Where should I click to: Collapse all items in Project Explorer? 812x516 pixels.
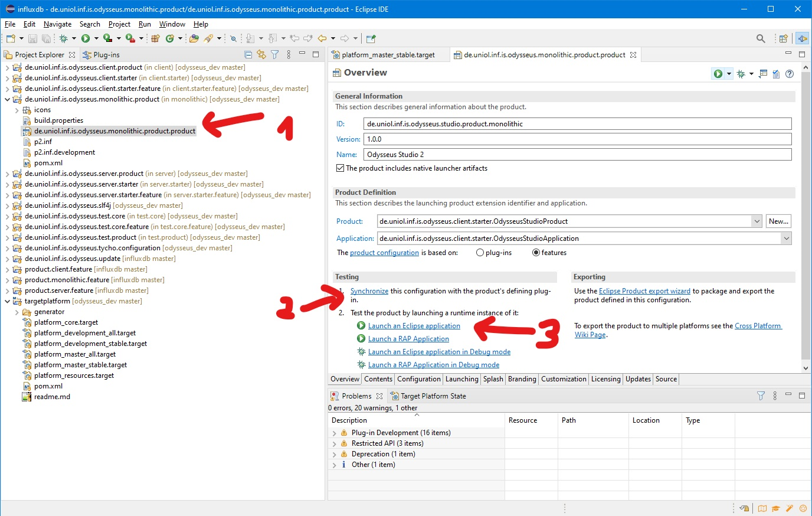[x=248, y=54]
